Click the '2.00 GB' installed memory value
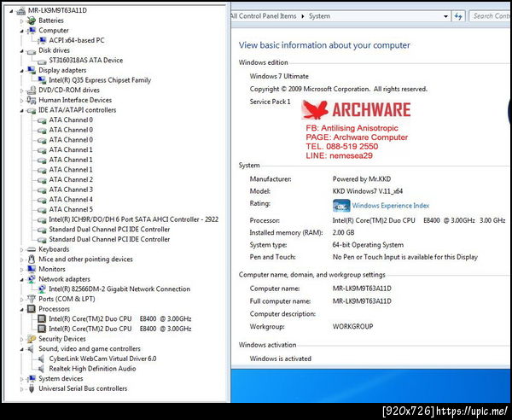This screenshot has width=512, height=420. coord(343,233)
